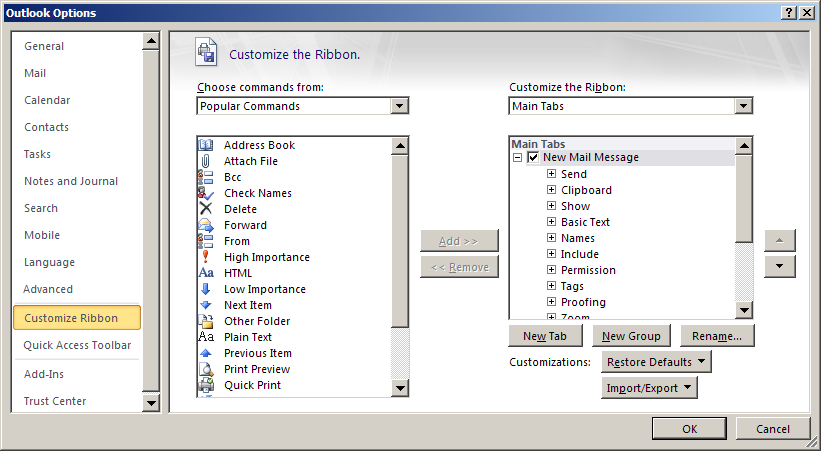Click the Rename... button
Image resolution: width=821 pixels, height=451 pixels.
[x=717, y=336]
